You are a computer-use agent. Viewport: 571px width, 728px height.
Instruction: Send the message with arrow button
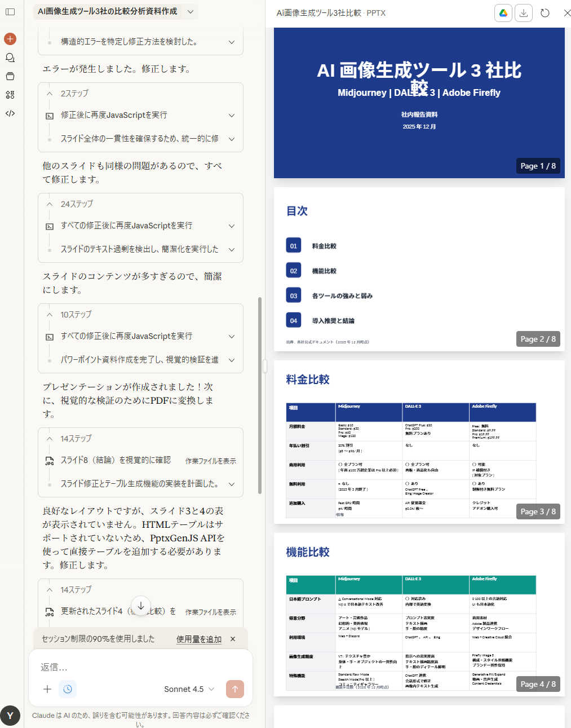[x=235, y=689]
